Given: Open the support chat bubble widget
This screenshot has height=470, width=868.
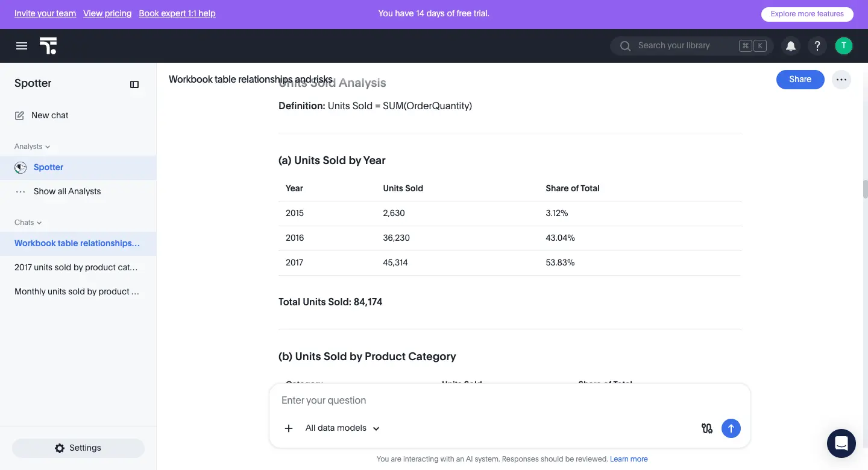Looking at the screenshot, I should click(x=841, y=443).
